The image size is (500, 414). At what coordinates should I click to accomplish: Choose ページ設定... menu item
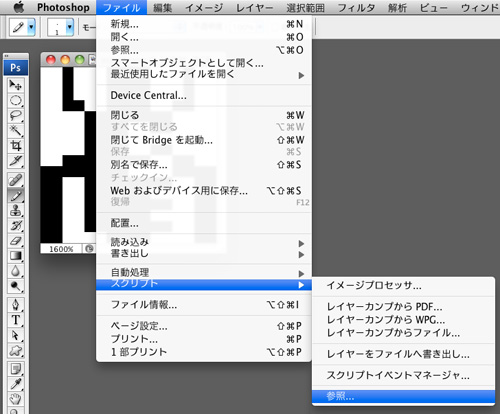204,326
